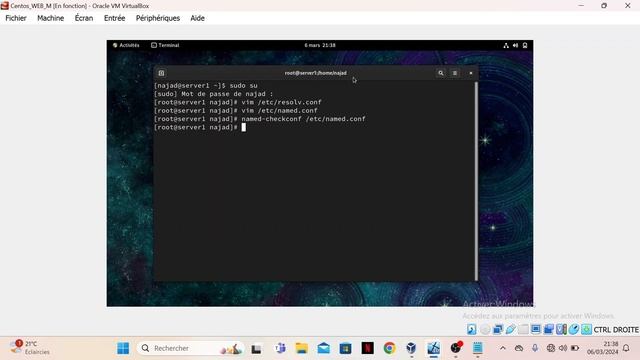Click the terminal vertical scrollbar
This screenshot has width=640, height=360.
[x=476, y=181]
